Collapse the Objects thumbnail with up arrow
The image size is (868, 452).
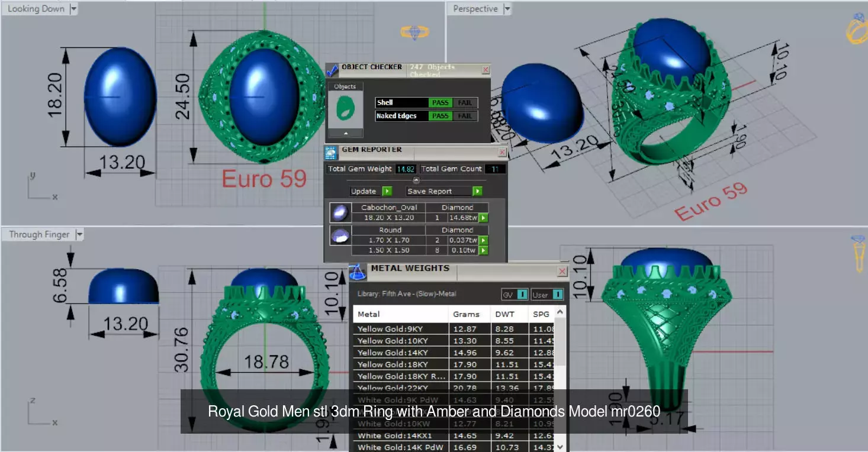pos(345,133)
